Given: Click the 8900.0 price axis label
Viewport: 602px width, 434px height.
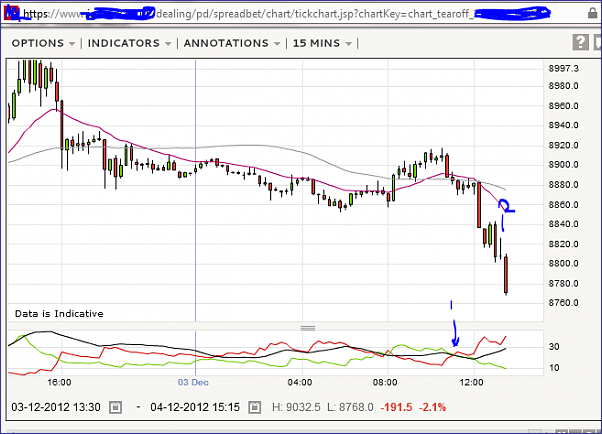Looking at the screenshot, I should (x=564, y=164).
